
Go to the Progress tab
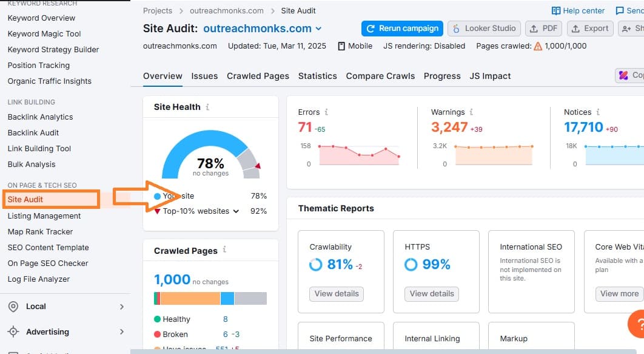tap(442, 76)
